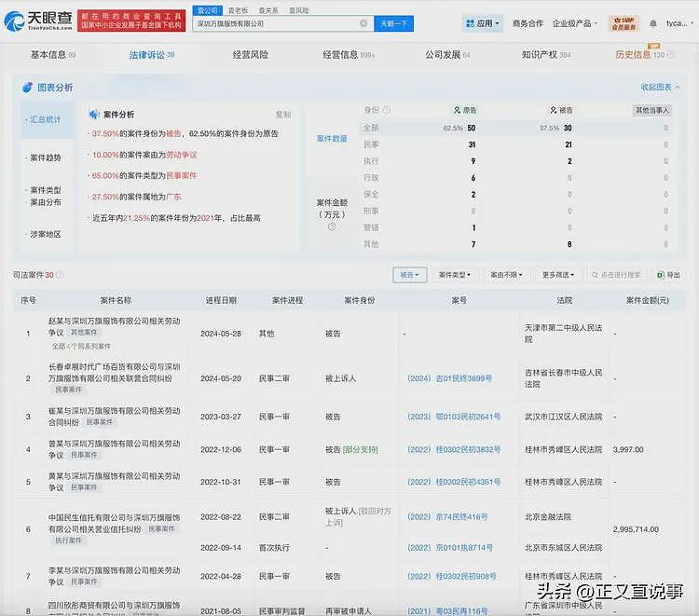Select the 查老板 search tab
The width and height of the screenshot is (699, 616).
tap(238, 10)
